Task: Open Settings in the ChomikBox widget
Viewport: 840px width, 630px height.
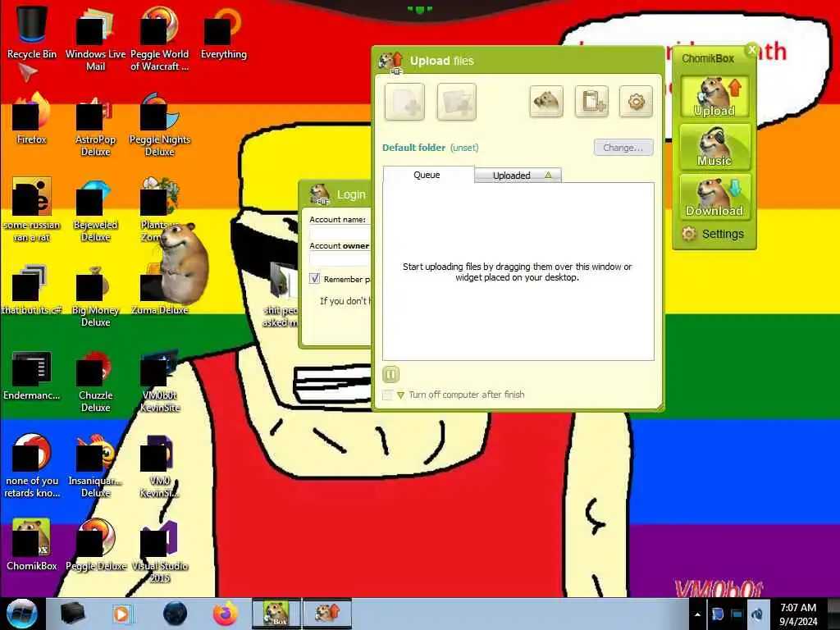Action: click(x=713, y=234)
